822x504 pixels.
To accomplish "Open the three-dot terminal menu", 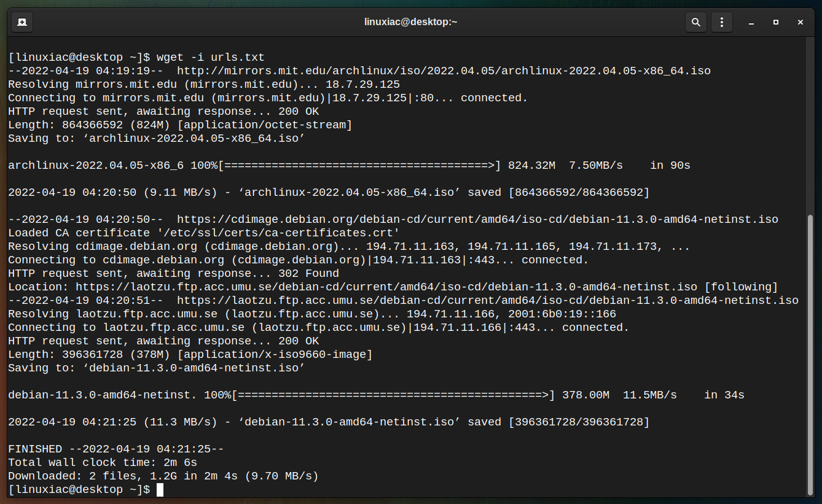I will pos(722,22).
